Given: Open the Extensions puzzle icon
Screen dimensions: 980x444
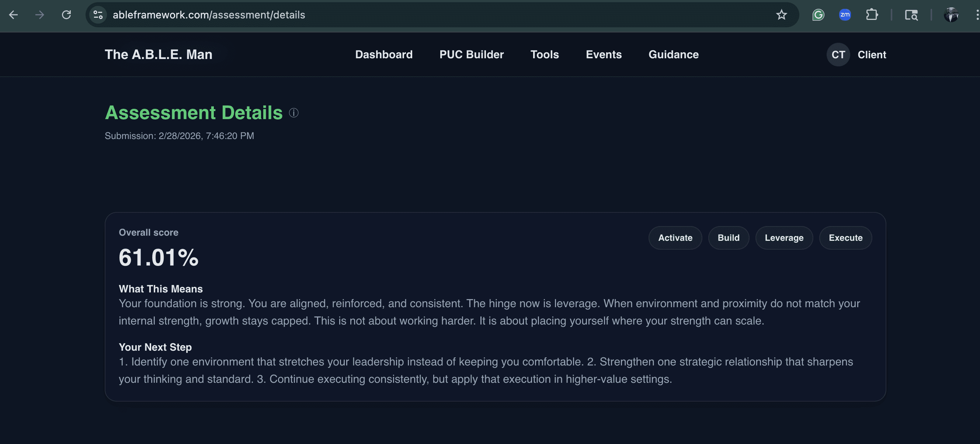Looking at the screenshot, I should 872,15.
